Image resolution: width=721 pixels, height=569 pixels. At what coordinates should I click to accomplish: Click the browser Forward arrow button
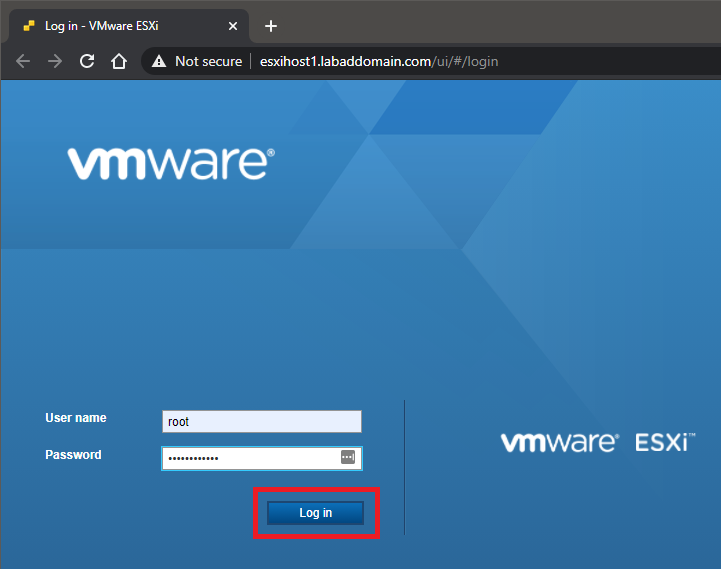[x=55, y=61]
